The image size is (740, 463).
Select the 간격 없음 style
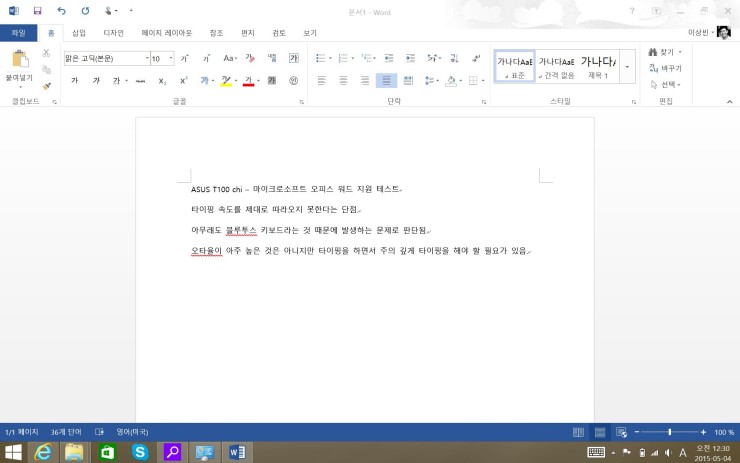pyautogui.click(x=556, y=67)
